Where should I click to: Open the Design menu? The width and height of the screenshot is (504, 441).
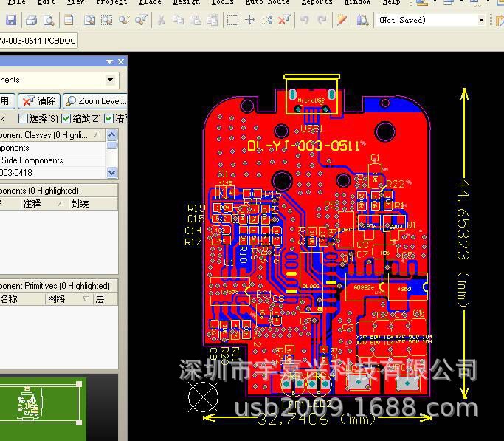click(187, 2)
